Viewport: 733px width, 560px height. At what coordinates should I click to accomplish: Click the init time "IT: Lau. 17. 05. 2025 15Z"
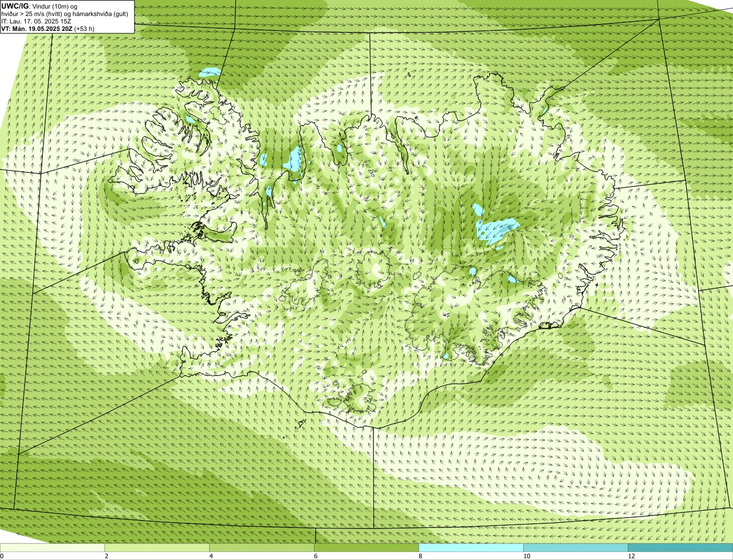(x=37, y=21)
